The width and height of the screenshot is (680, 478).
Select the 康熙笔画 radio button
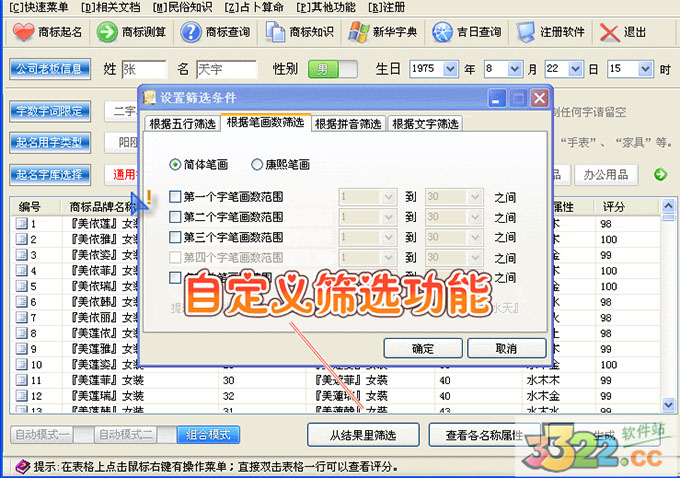pyautogui.click(x=257, y=164)
